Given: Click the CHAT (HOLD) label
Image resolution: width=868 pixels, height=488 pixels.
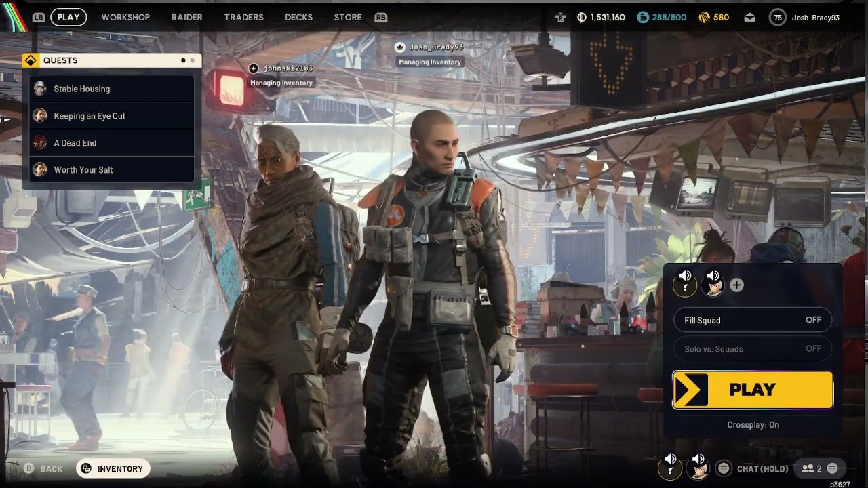Looking at the screenshot, I should [762, 469].
